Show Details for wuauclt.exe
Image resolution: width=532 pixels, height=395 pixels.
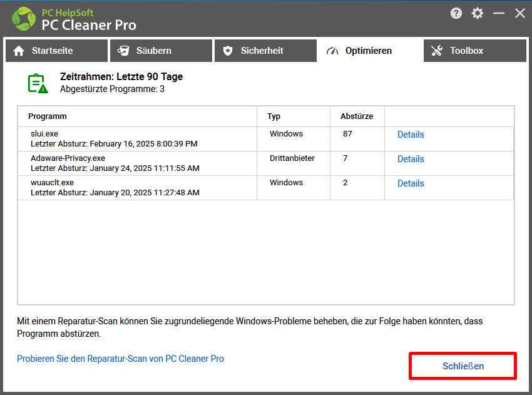(x=411, y=183)
